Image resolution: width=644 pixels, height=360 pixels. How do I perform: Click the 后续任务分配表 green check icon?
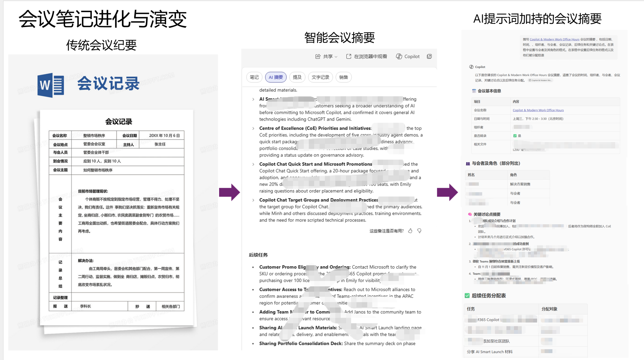[467, 295]
